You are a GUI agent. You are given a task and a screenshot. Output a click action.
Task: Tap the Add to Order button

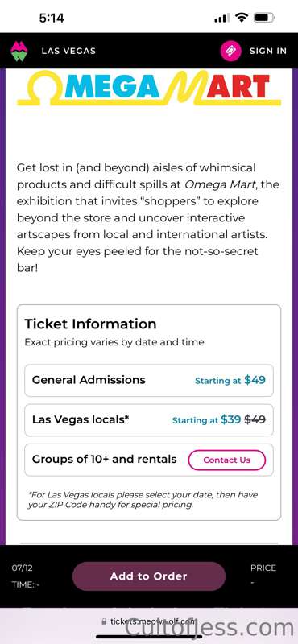pos(149,576)
